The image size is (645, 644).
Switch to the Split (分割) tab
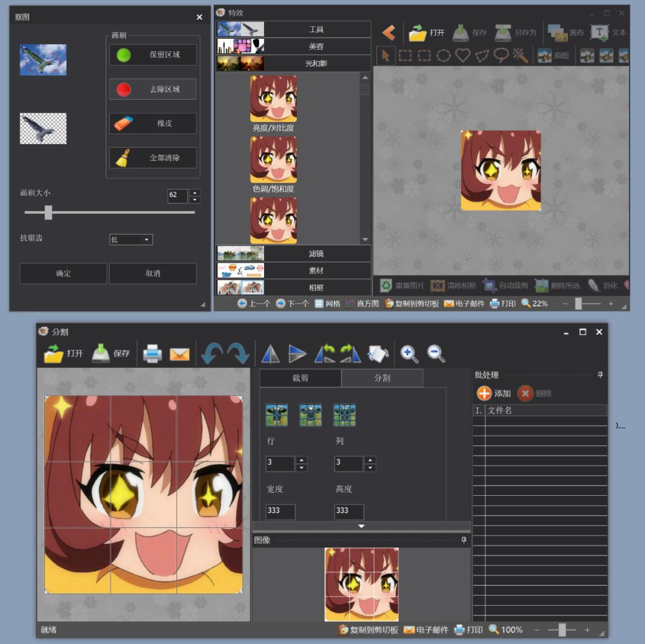coord(382,378)
